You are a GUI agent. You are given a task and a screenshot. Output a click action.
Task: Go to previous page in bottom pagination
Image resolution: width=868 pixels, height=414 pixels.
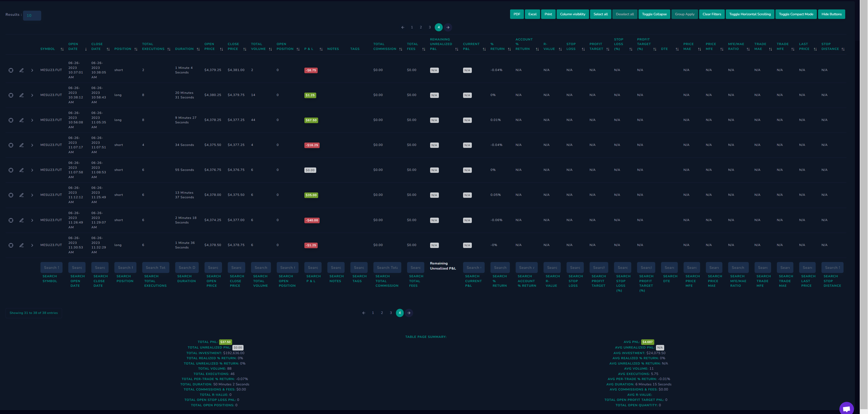(x=363, y=313)
